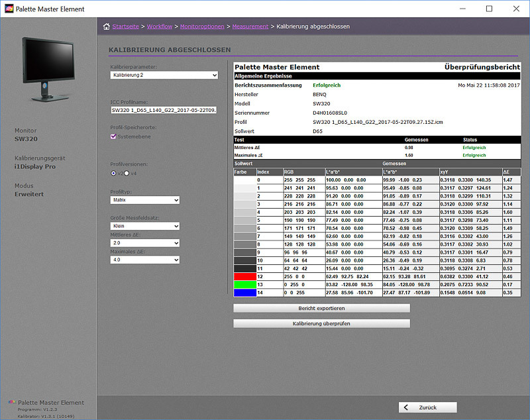This screenshot has width=530, height=420.
Task: Click the Erfolgreich status for Maximales ΔE
Action: pos(474,156)
